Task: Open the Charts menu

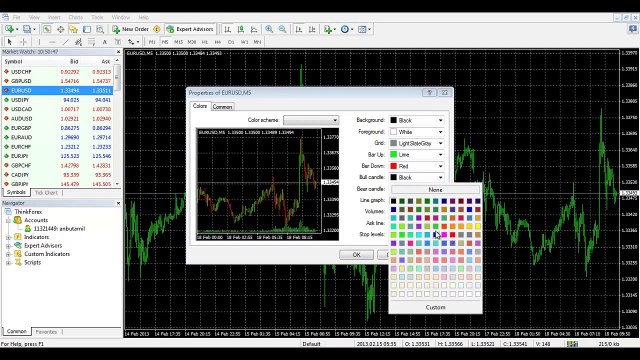Action: [76, 17]
